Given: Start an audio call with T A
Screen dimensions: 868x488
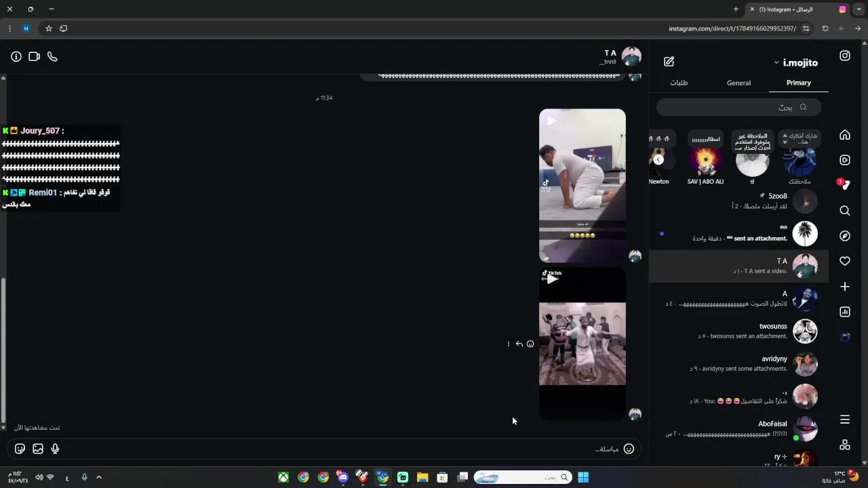Looking at the screenshot, I should click(x=52, y=56).
